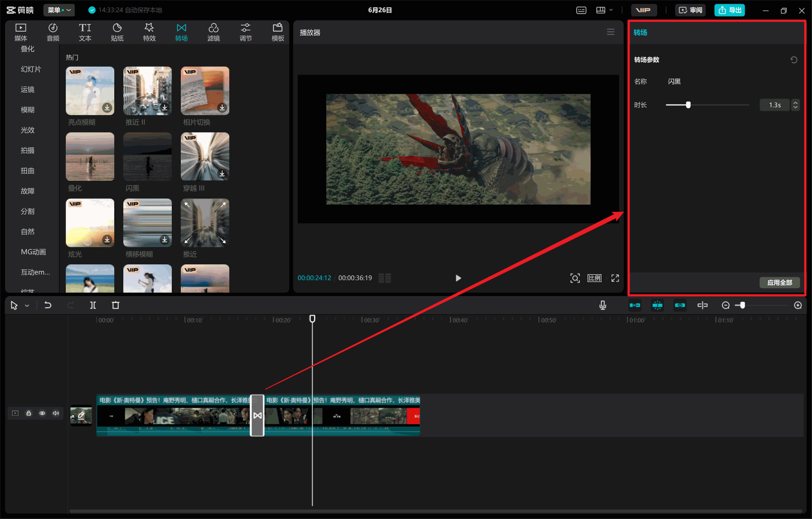Click the preview zoom focus icon
The height and width of the screenshot is (519, 812).
[x=575, y=278]
